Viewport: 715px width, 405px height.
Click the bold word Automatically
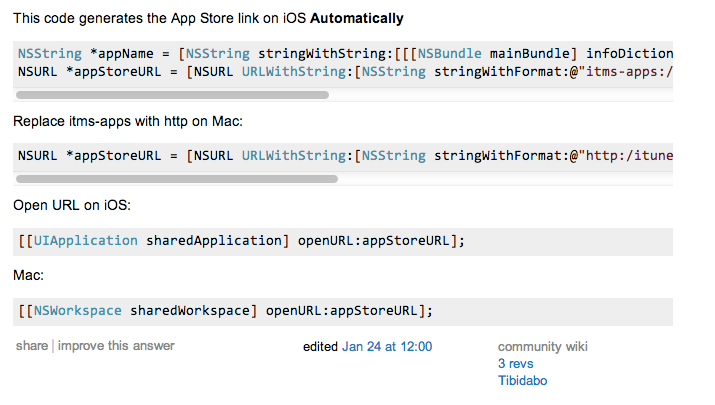357,18
